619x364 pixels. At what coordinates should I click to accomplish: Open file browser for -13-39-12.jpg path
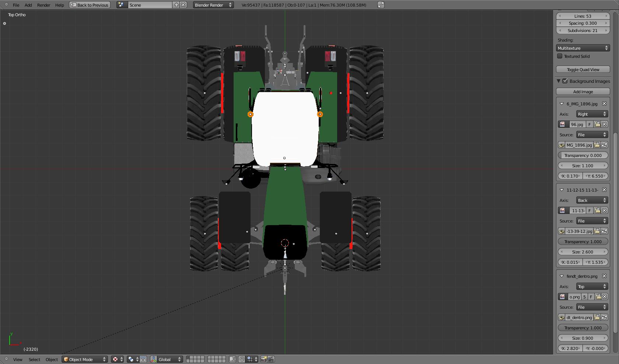click(x=597, y=231)
